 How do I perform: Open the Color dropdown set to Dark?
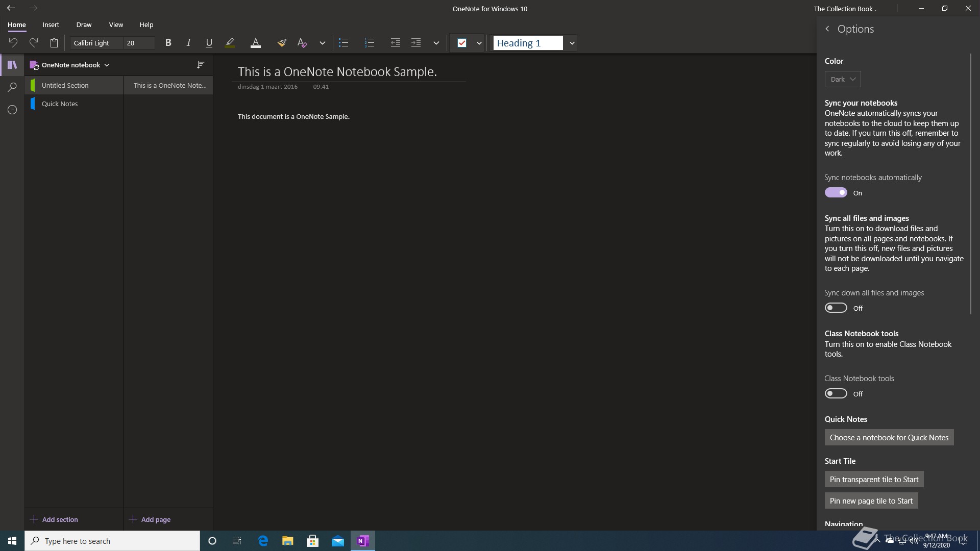[843, 79]
